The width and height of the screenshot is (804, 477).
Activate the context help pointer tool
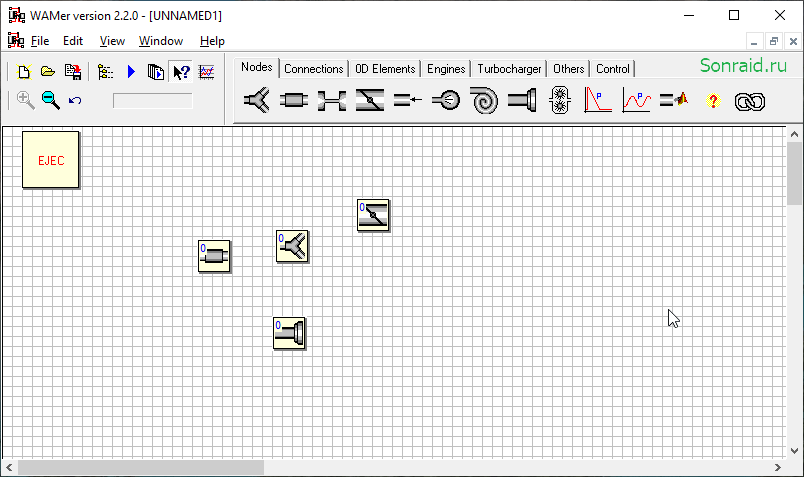182,72
